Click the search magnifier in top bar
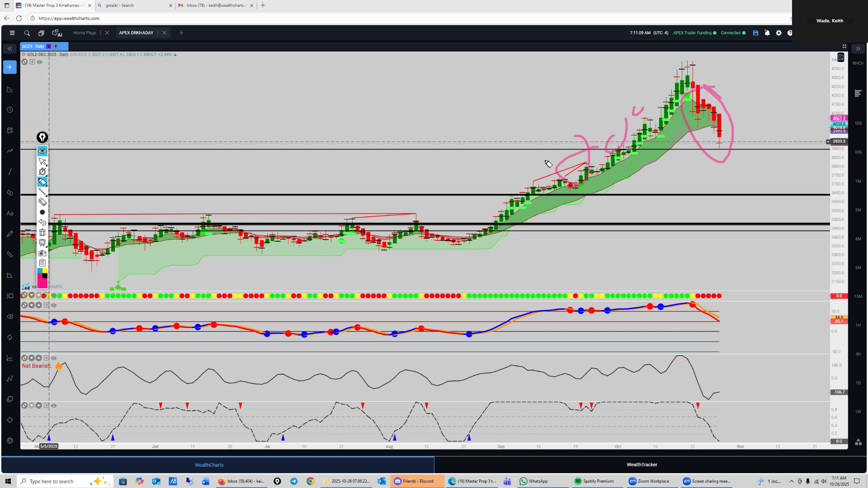Image resolution: width=868 pixels, height=488 pixels. pos(27,33)
